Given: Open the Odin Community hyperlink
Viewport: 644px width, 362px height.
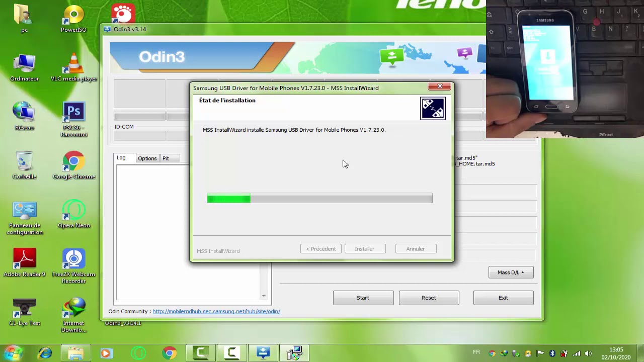Looking at the screenshot, I should click(216, 311).
